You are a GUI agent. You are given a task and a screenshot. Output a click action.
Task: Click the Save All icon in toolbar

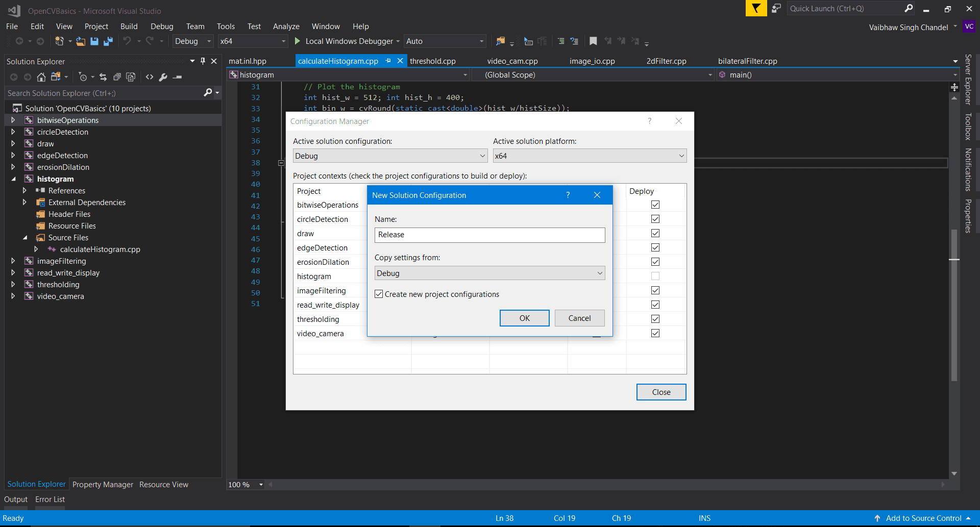click(x=108, y=41)
